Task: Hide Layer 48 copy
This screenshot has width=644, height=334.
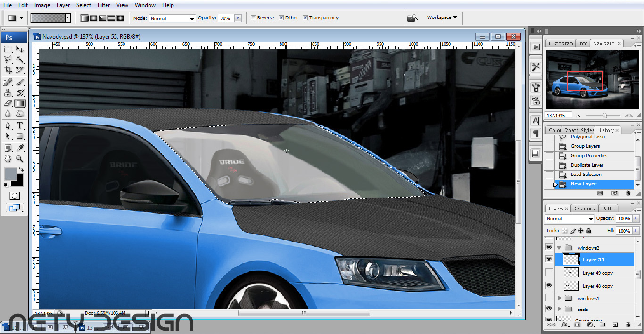Action: pyautogui.click(x=549, y=286)
